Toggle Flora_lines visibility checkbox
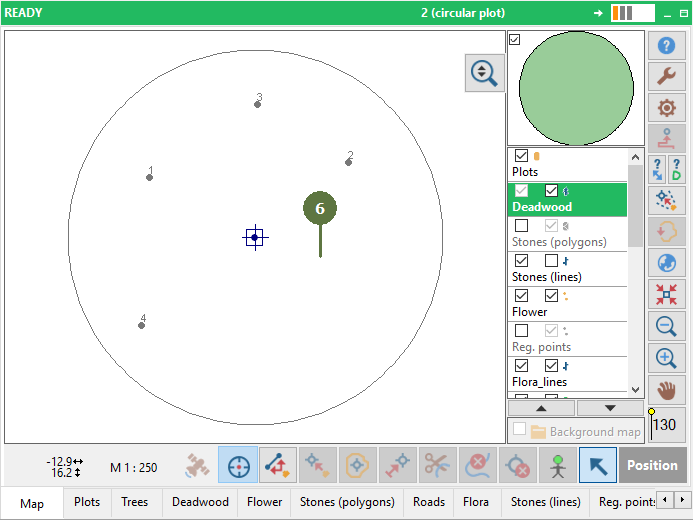This screenshot has height=520, width=693. [x=522, y=366]
